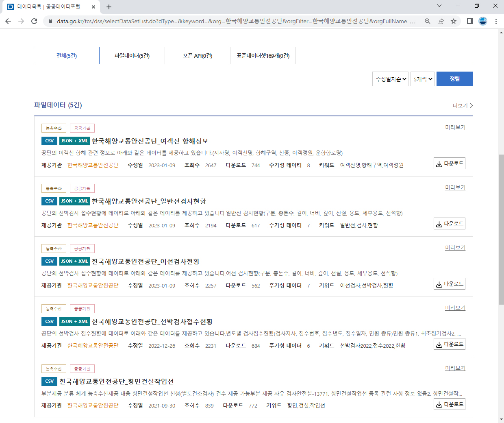Open the tab search chevron in title bar
The image size is (504, 423).
(439, 6)
